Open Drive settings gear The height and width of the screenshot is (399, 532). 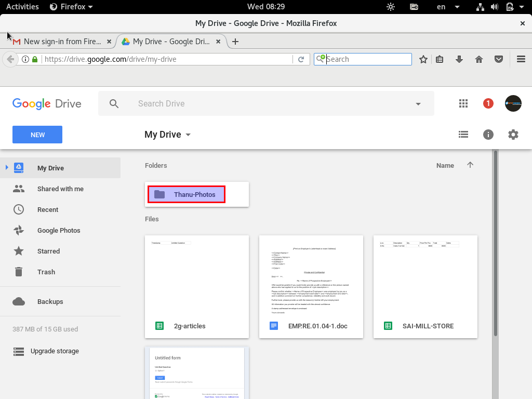[513, 135]
